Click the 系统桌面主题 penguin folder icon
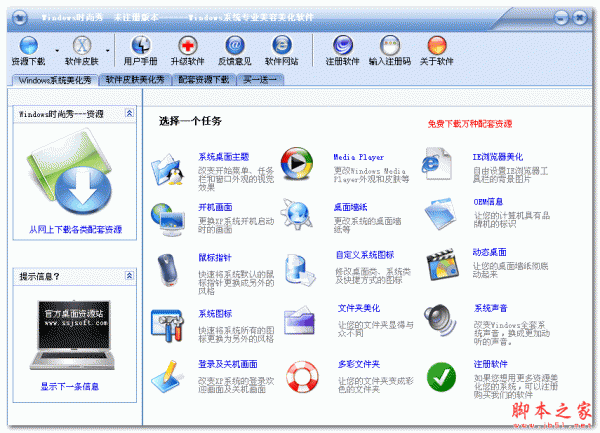600x433 pixels. 167,170
